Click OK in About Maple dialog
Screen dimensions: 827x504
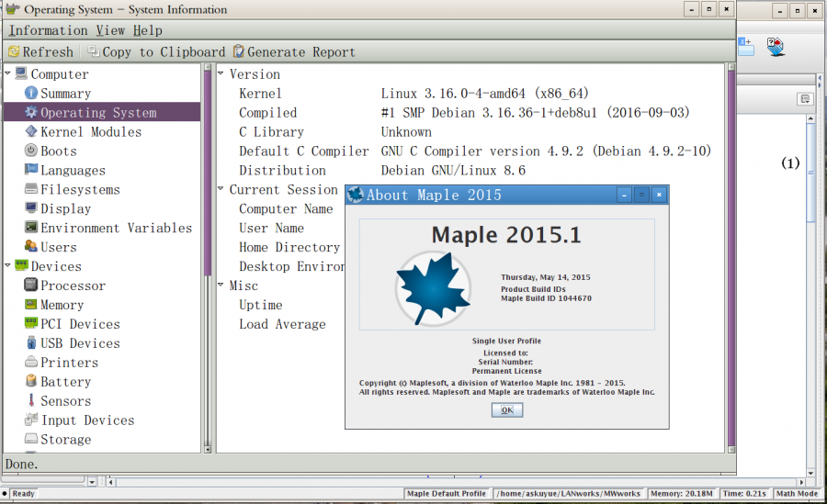pos(507,409)
